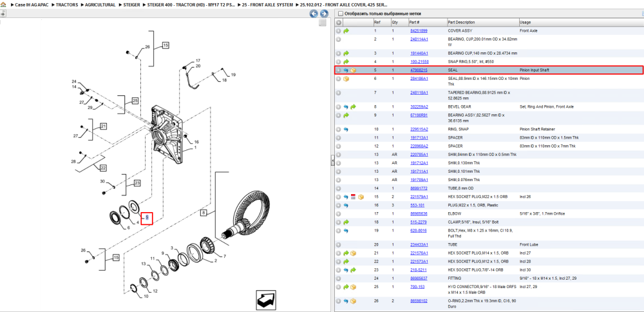The height and width of the screenshot is (312, 644).
Task: Toggle selection circle for SHIM 220785A1 row
Action: (339, 155)
